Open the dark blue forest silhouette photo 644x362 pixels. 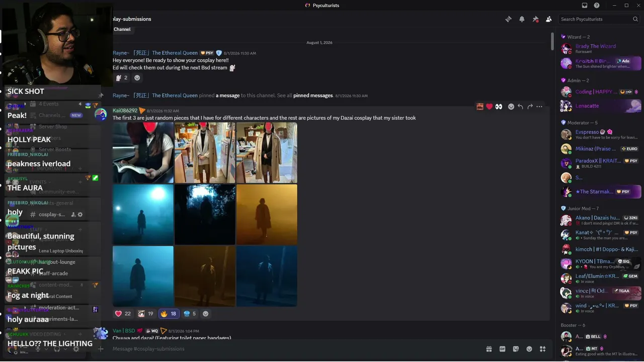click(205, 215)
